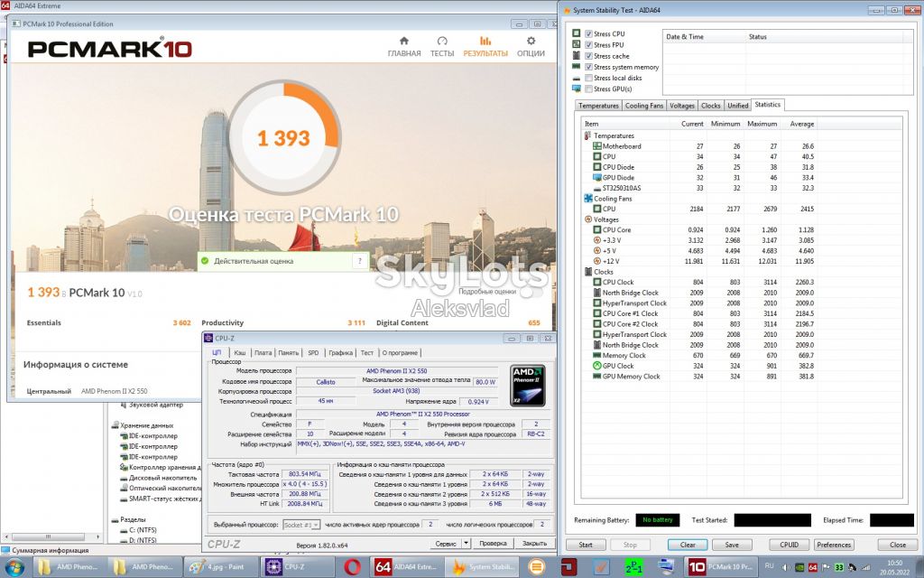Open the Графика tab in CPU-Z

[x=340, y=353]
